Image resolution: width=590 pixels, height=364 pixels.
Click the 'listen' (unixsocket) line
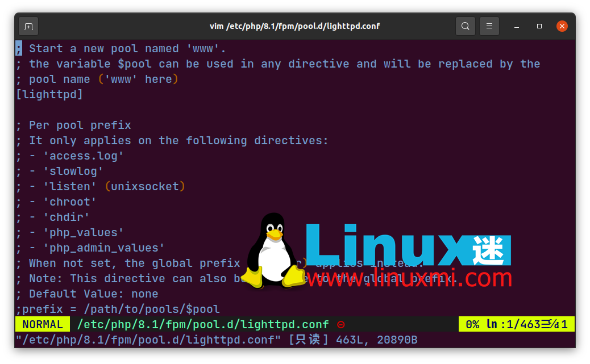tap(101, 186)
